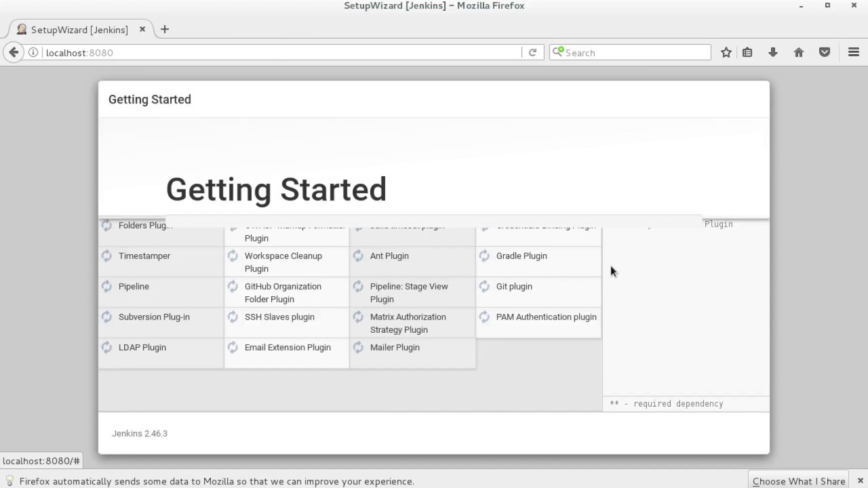
Task: Click the GitHub Organization Folder Plugin label
Action: [283, 293]
